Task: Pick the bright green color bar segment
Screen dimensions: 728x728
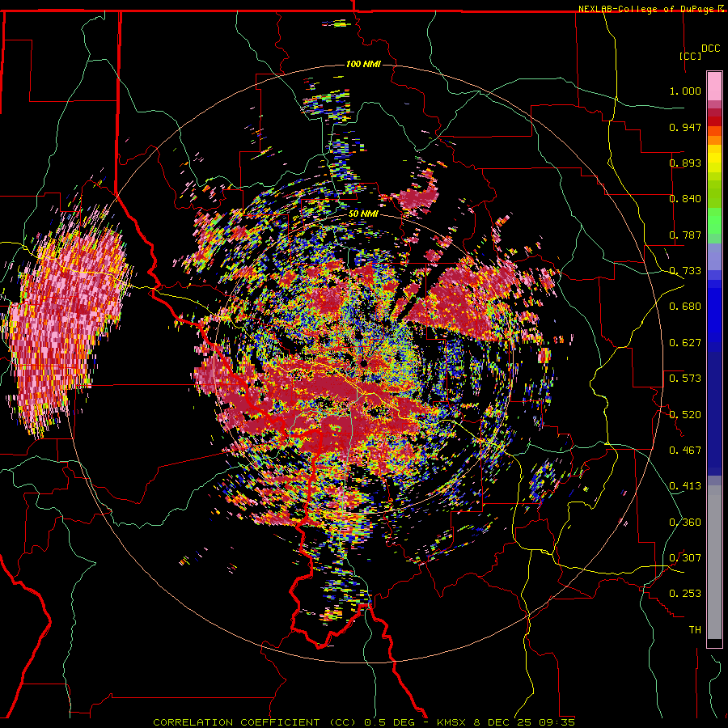Action: [x=714, y=221]
